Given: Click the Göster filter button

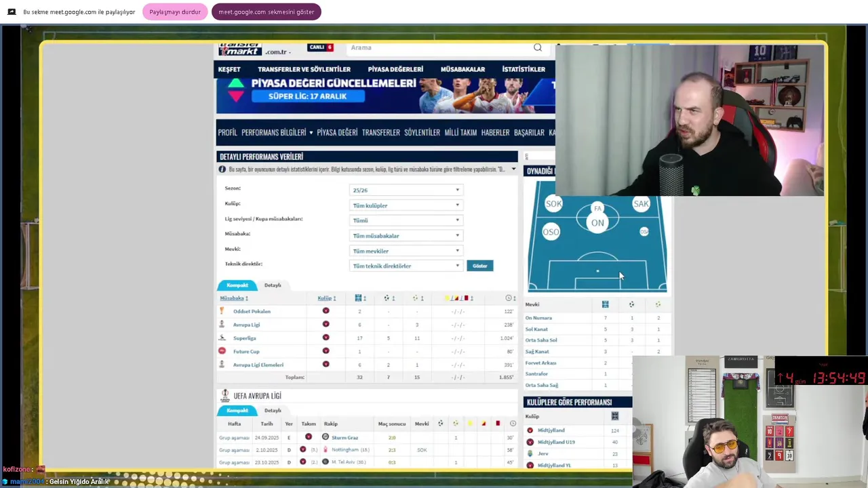Looking at the screenshot, I should pos(480,266).
